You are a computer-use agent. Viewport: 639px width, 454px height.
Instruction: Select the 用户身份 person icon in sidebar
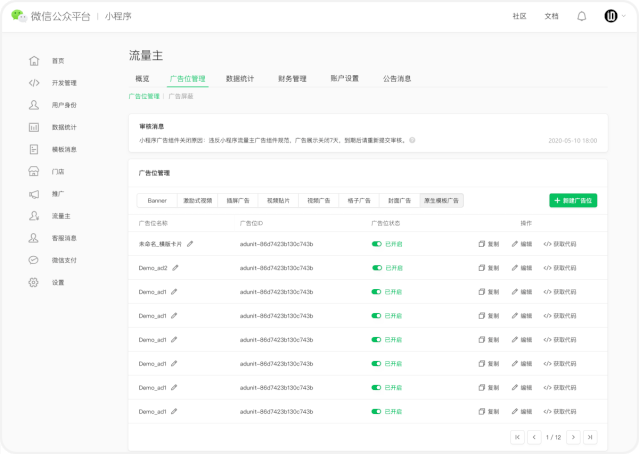click(x=34, y=105)
